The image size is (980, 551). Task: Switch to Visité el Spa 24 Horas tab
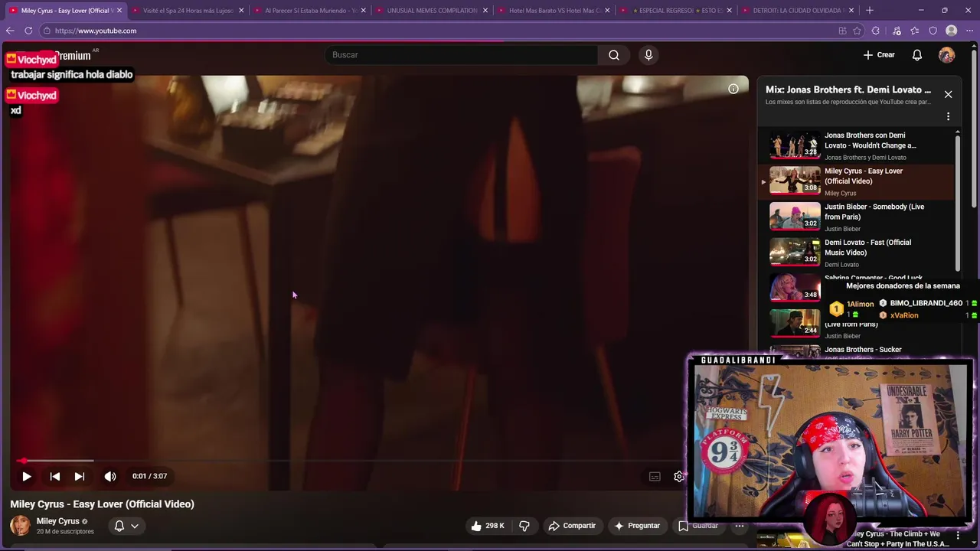(x=188, y=11)
